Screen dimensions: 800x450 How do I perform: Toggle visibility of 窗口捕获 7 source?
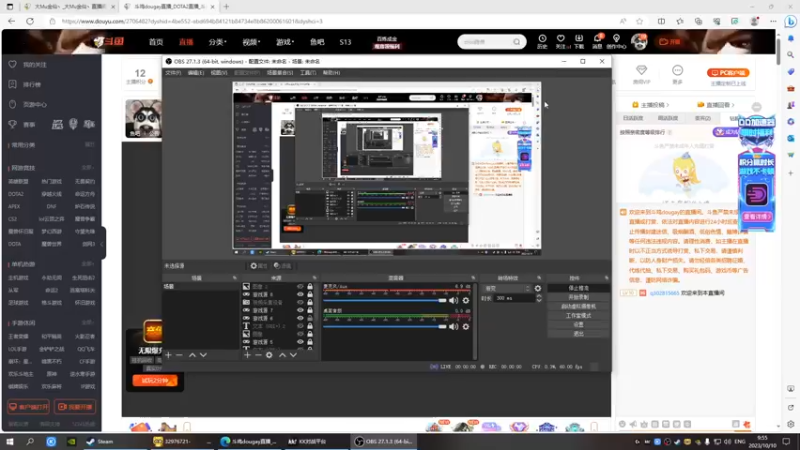point(300,310)
